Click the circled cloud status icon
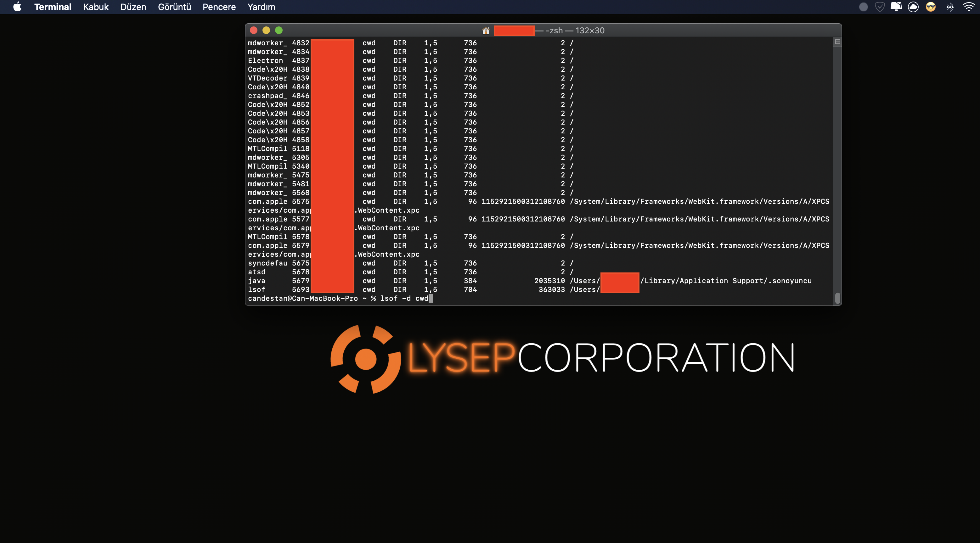Viewport: 980px width, 543px height. [913, 7]
